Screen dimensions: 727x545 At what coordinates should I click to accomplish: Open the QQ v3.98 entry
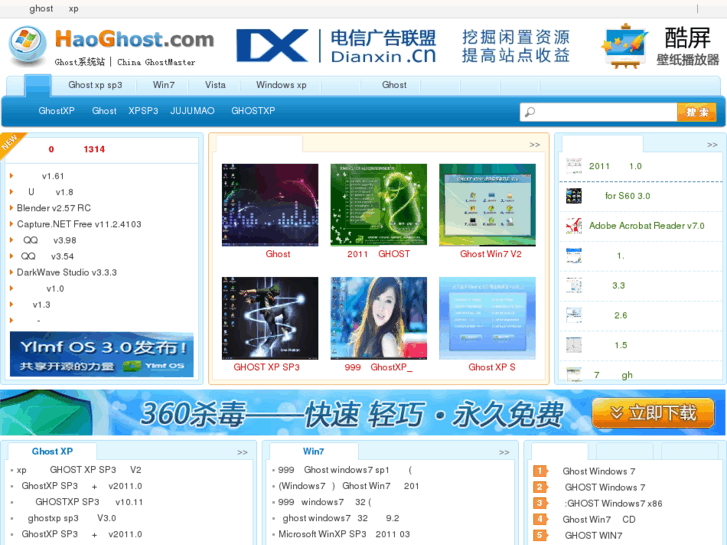pyautogui.click(x=50, y=240)
